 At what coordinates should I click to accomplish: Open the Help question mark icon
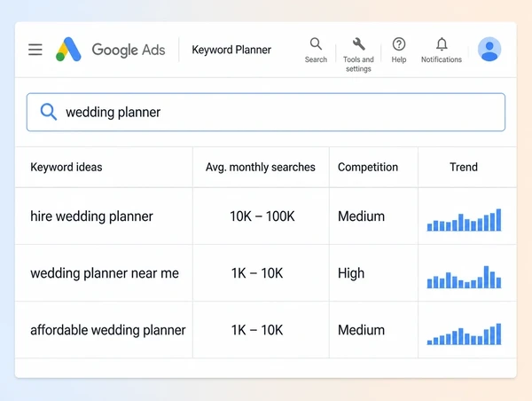[399, 51]
